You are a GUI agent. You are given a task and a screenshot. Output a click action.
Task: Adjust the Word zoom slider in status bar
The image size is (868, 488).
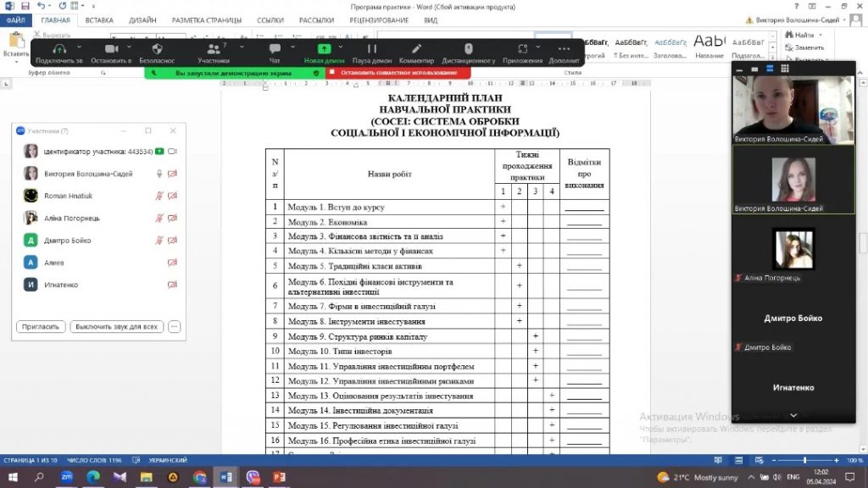tap(804, 460)
